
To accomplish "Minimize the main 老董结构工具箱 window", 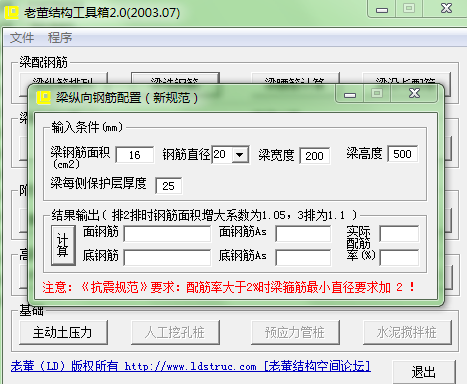I will 382,9.
